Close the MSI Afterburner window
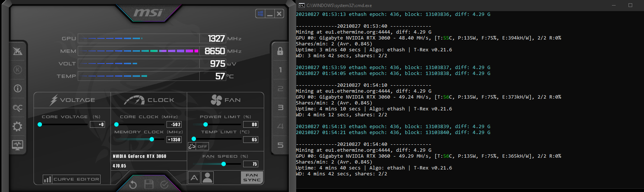This screenshot has height=192, width=644. pos(279,14)
